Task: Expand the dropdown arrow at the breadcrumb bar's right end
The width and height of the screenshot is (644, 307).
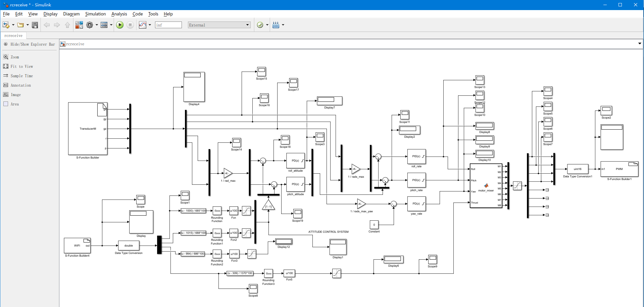Action: tap(640, 44)
